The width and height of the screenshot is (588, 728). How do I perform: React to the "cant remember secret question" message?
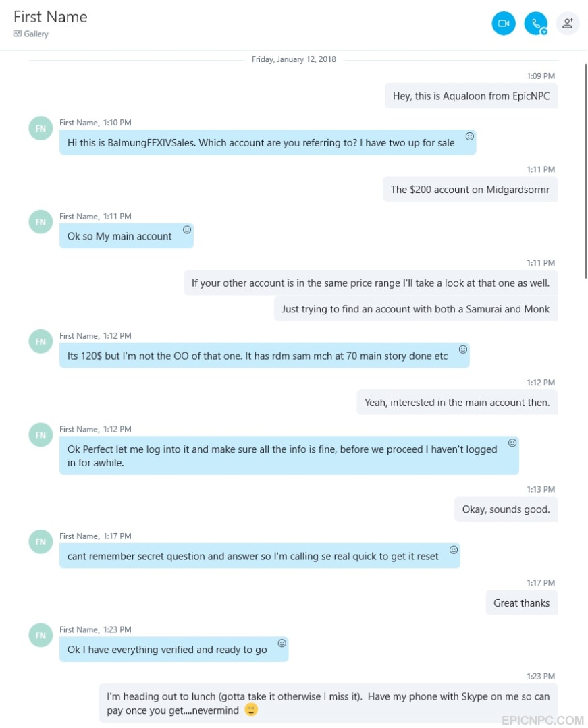click(453, 549)
